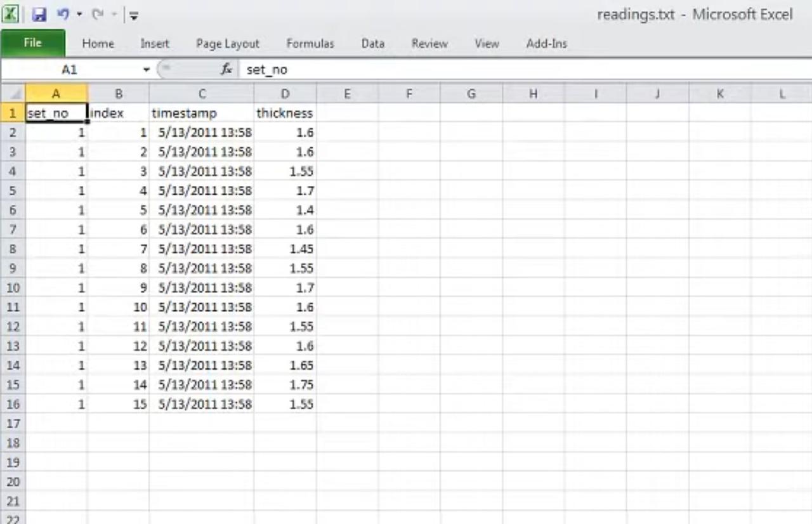Click the Redo arrow icon
Screen dimensions: 812x524
[97, 14]
